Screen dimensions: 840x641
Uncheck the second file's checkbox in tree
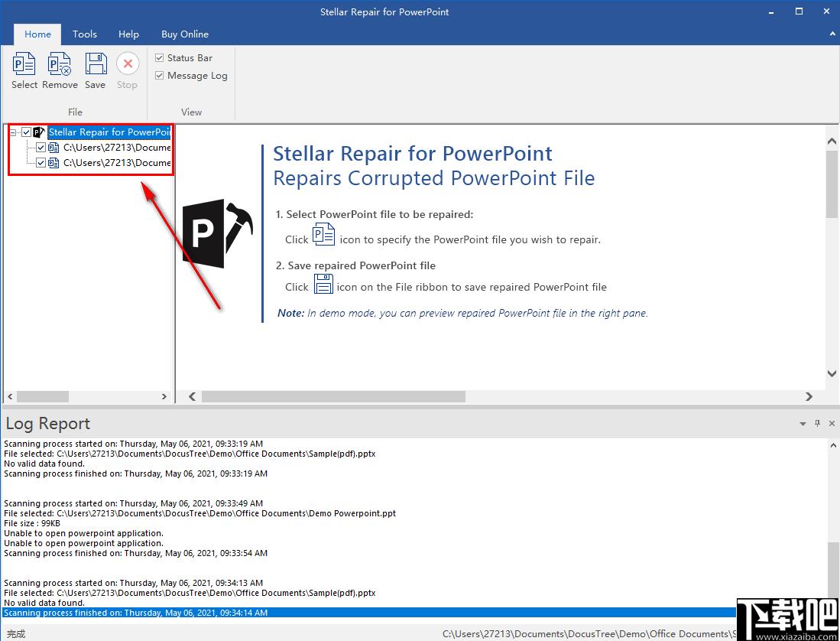tap(41, 163)
